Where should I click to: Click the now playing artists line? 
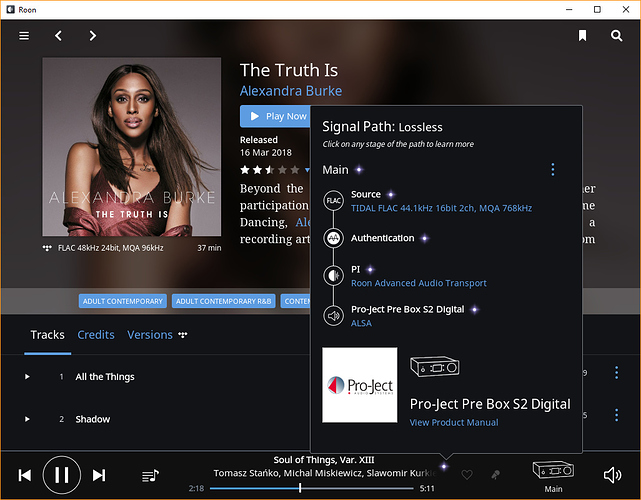325,473
